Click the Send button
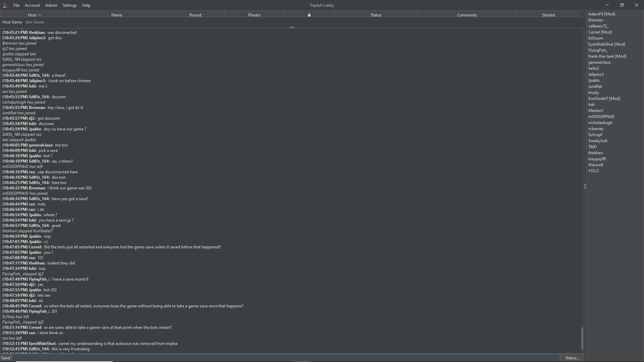This screenshot has width=644, height=362. pos(6,358)
